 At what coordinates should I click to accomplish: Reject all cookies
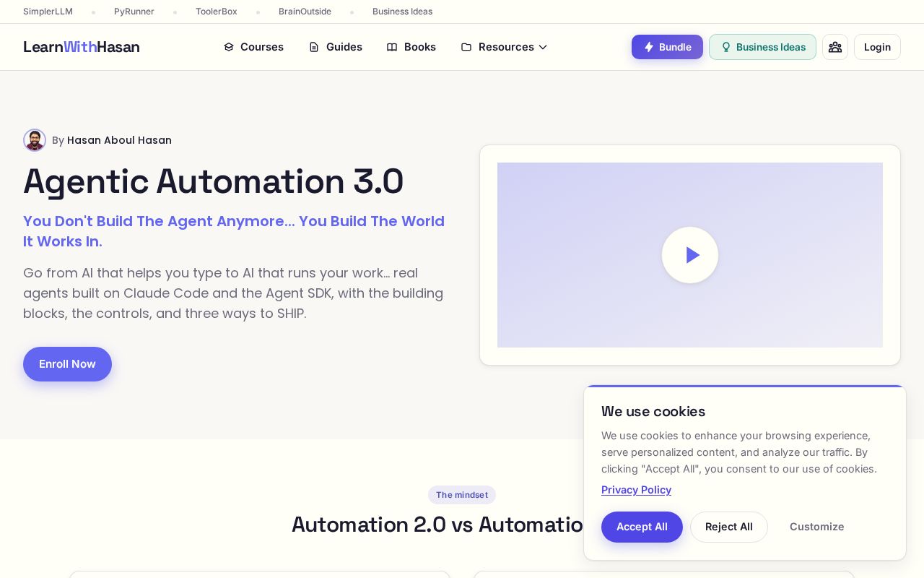point(729,527)
